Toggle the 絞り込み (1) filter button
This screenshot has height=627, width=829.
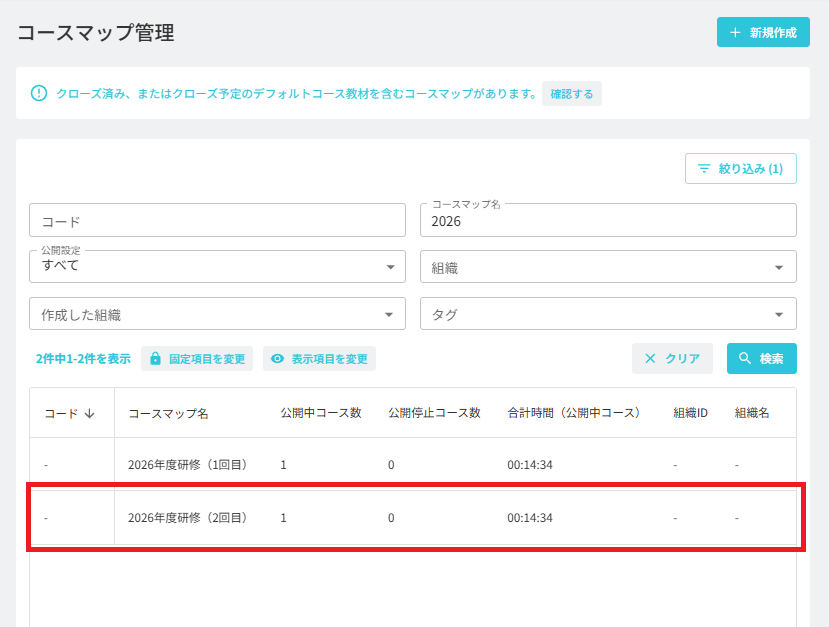740,169
